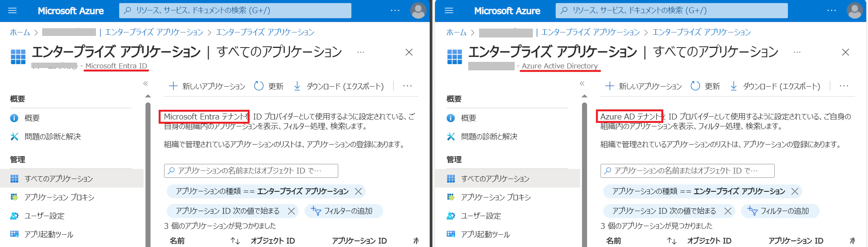Click 更新 refresh in left portal
This screenshot has width=868, height=247.
(x=269, y=86)
